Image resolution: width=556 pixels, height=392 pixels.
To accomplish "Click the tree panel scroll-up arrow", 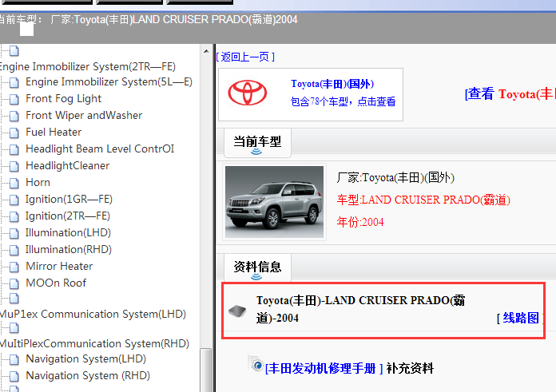I will [206, 51].
